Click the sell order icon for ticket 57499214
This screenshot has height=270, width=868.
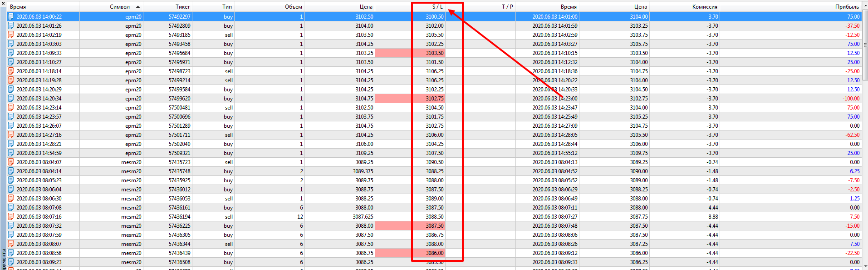pyautogui.click(x=11, y=80)
